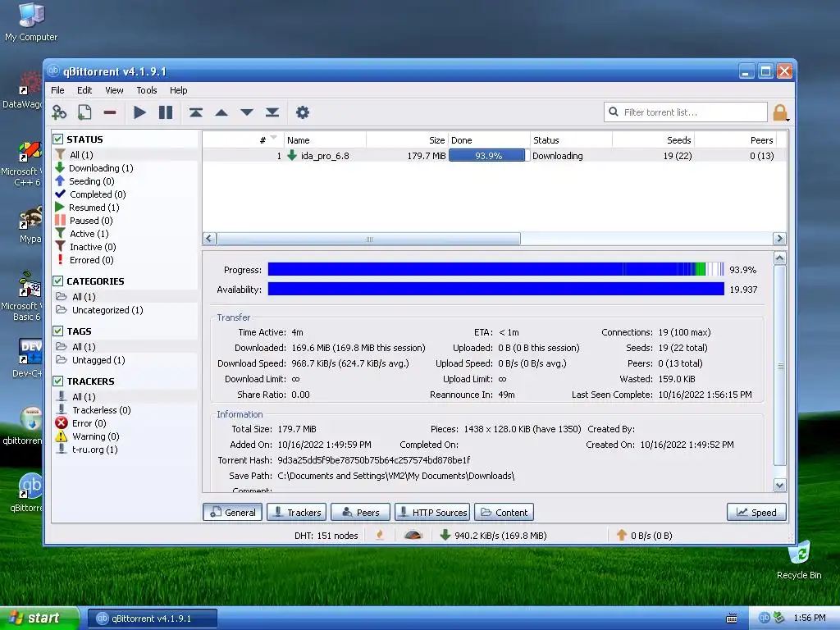Move torrent to bottom of queue
The image size is (840, 630).
coord(272,112)
